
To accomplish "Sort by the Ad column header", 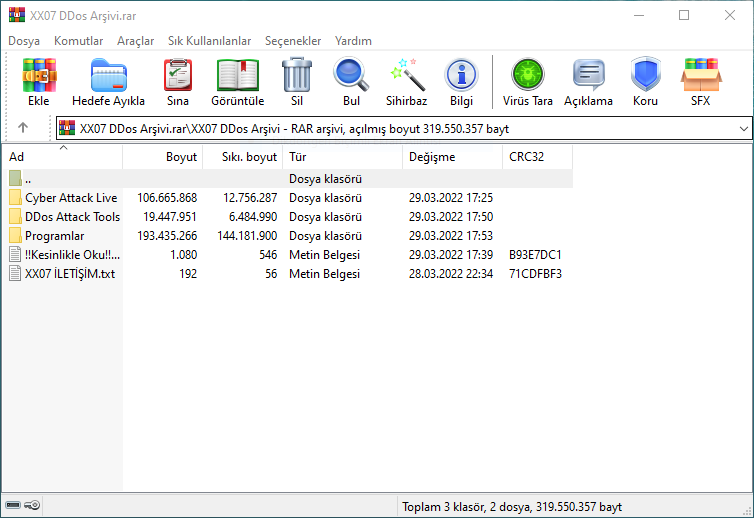I will [63, 157].
